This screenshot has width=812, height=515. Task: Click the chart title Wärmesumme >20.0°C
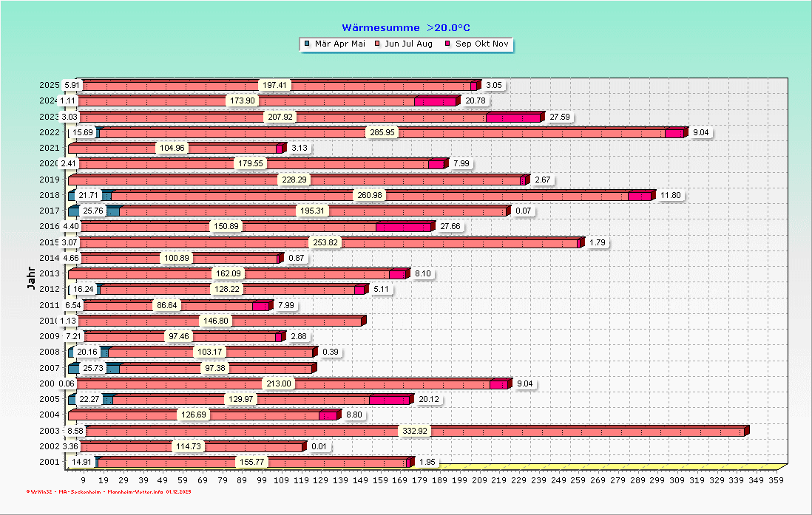point(406,27)
